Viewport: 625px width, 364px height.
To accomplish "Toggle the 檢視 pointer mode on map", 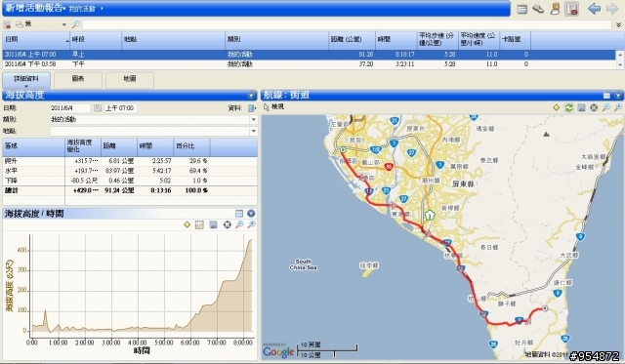I will coord(273,106).
